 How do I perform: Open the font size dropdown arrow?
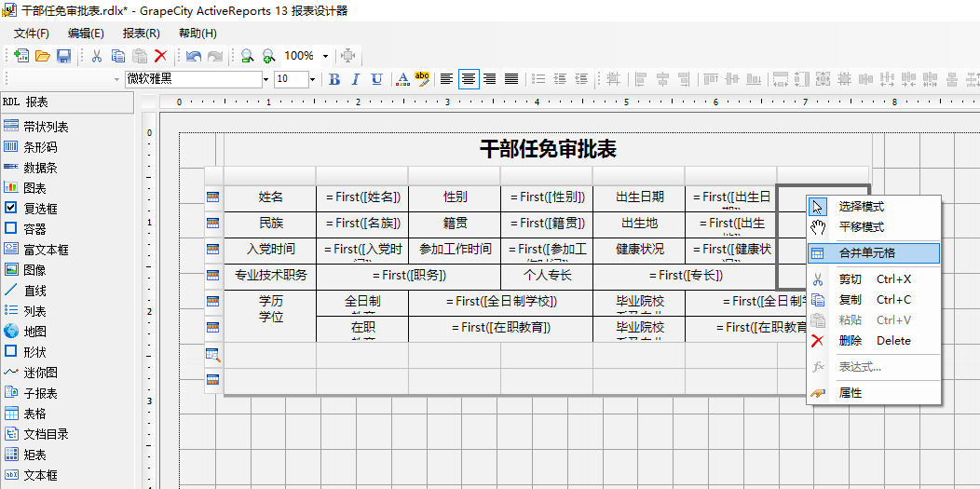(x=312, y=79)
